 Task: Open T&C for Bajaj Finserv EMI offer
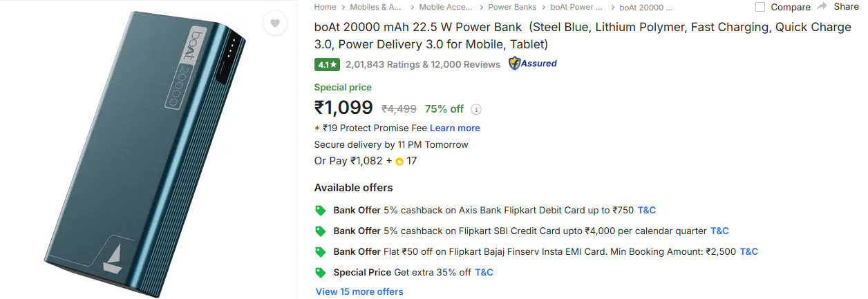(x=748, y=251)
